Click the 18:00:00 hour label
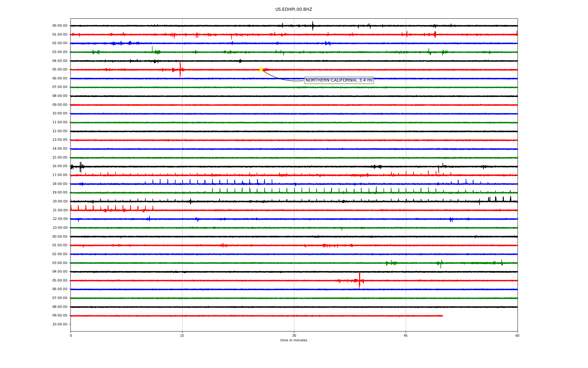This screenshot has width=588, height=368. 60,184
